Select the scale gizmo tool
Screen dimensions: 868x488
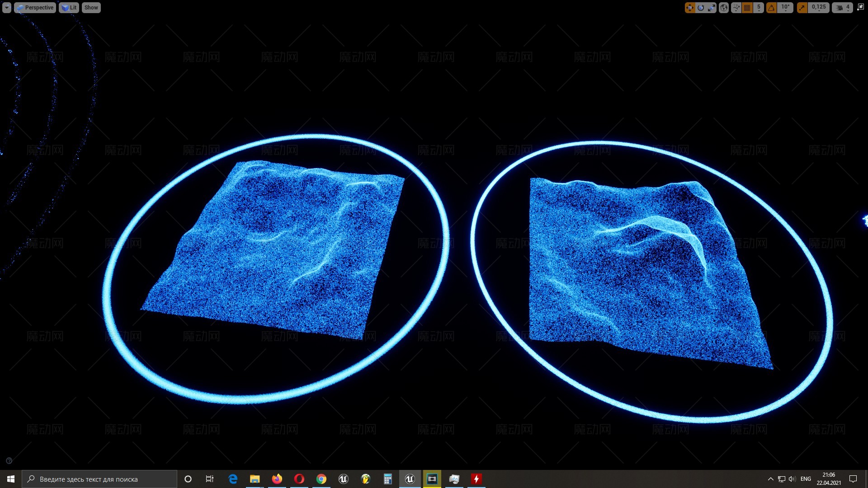click(712, 8)
